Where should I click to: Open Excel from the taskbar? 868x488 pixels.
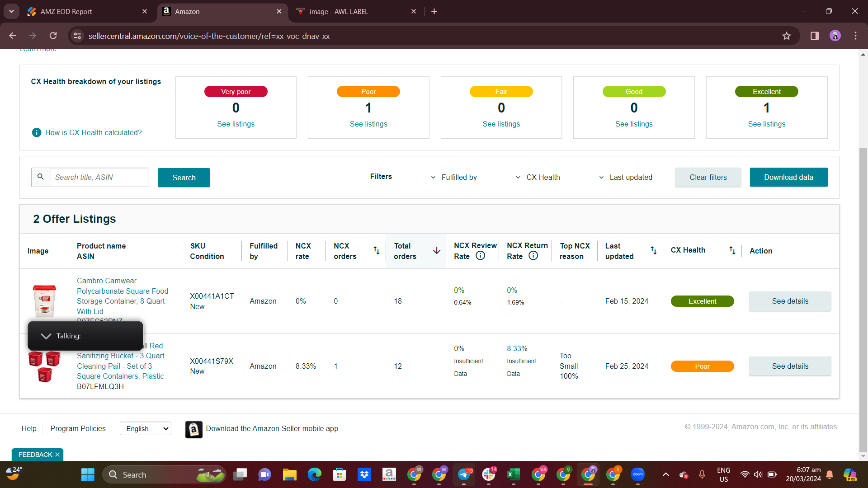[x=514, y=475]
